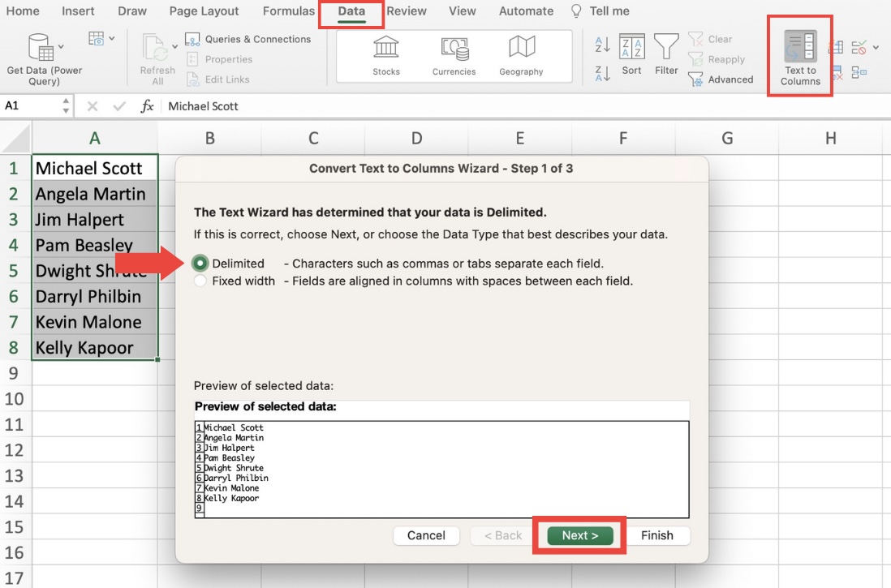Expand the Get Data dropdown arrow

click(61, 46)
